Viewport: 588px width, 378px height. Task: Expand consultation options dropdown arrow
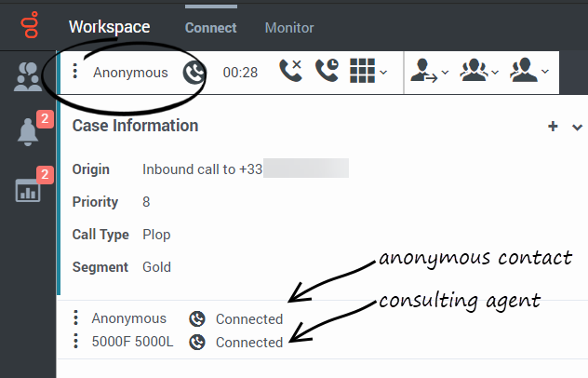[x=545, y=72]
